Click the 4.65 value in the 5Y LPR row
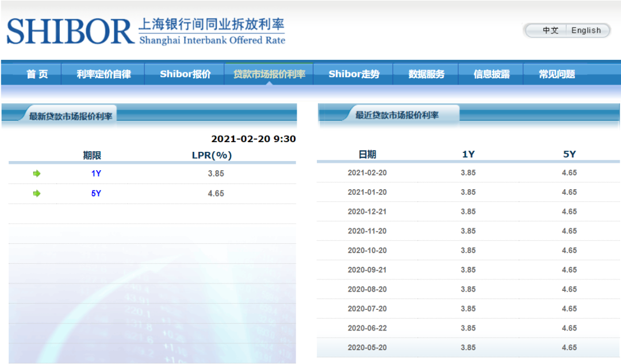The width and height of the screenshot is (621, 364). tap(216, 193)
